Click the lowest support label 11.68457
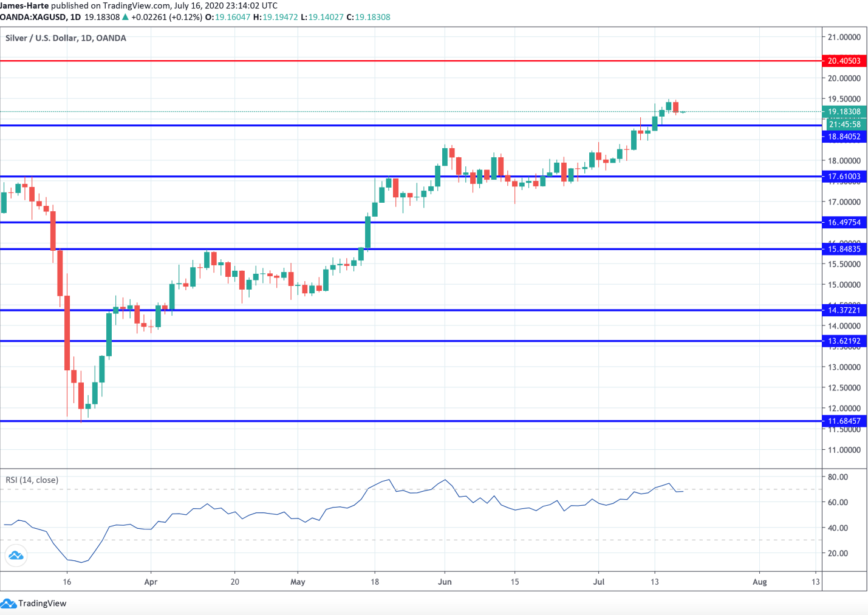 click(x=845, y=420)
